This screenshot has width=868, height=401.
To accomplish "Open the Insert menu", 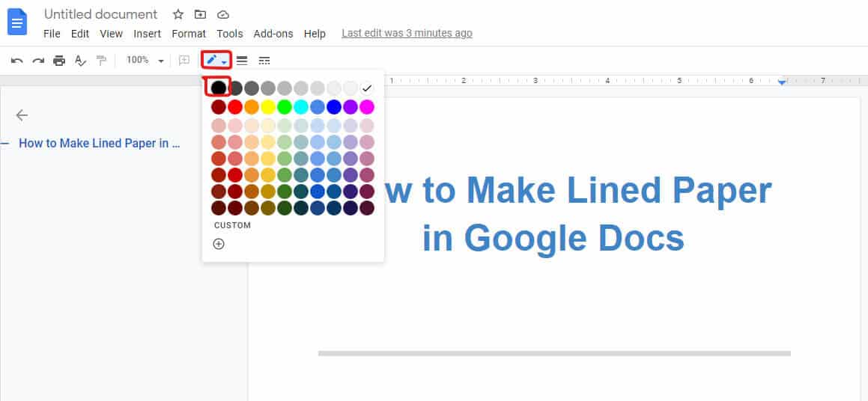I will (x=148, y=34).
